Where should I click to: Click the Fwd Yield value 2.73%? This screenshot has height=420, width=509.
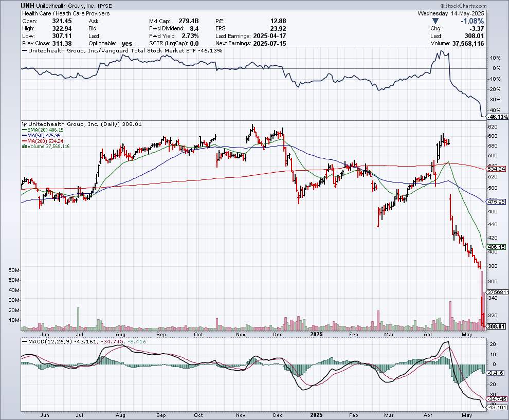[190, 35]
